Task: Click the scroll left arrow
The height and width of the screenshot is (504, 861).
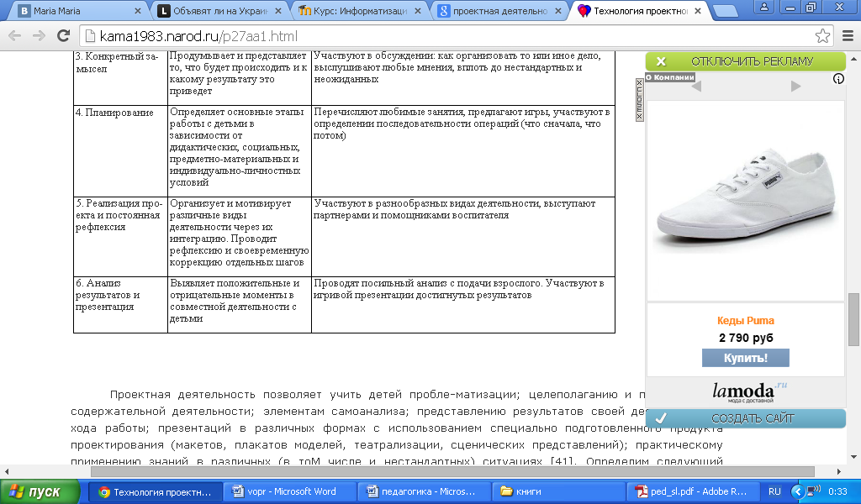Action: (7, 471)
